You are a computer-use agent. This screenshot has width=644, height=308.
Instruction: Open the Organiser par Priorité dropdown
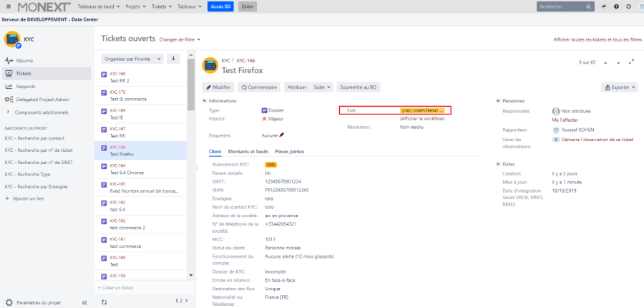pos(132,59)
